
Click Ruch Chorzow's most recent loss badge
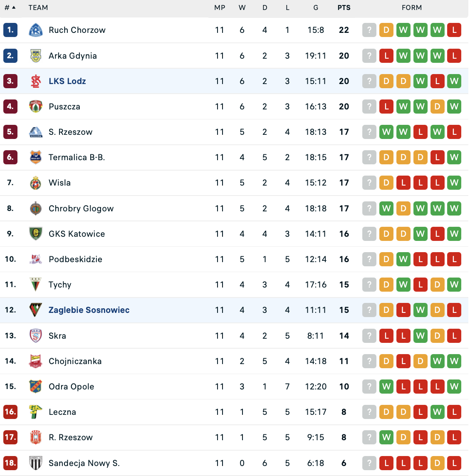coord(454,30)
